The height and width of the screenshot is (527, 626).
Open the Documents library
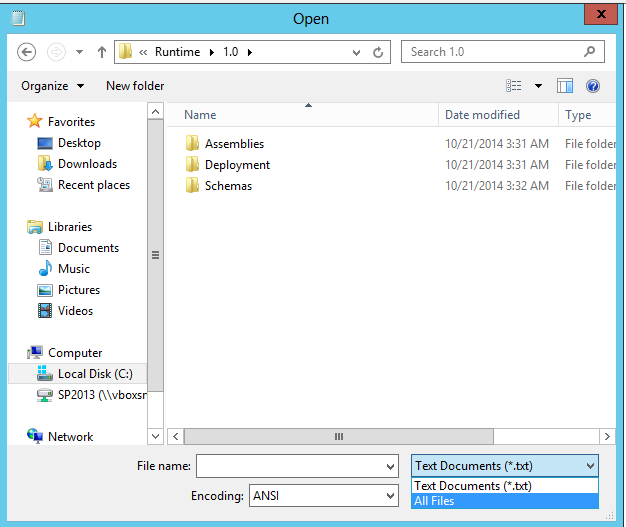tap(88, 248)
